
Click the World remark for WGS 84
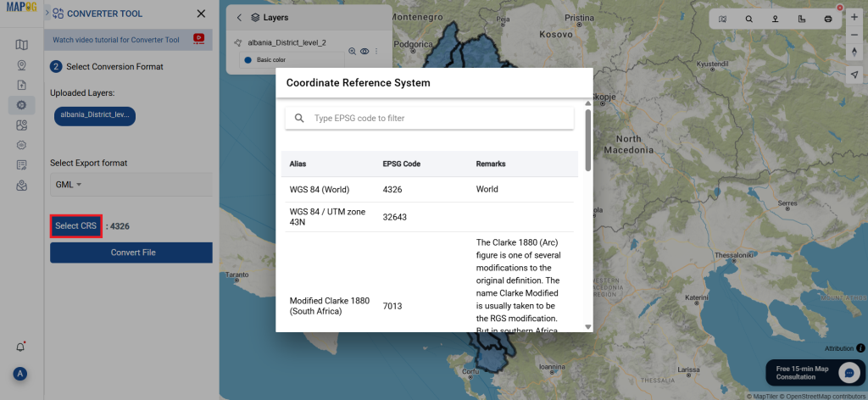pyautogui.click(x=487, y=189)
